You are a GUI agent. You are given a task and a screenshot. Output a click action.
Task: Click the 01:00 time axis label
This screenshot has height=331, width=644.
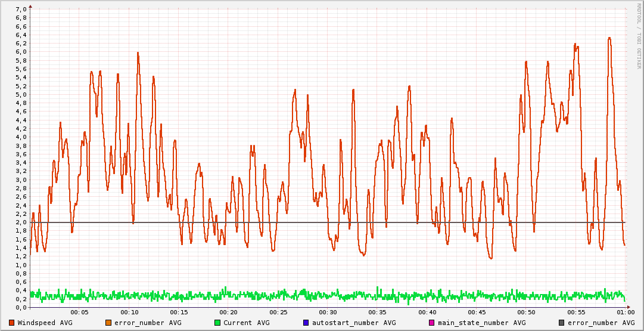[625, 313]
